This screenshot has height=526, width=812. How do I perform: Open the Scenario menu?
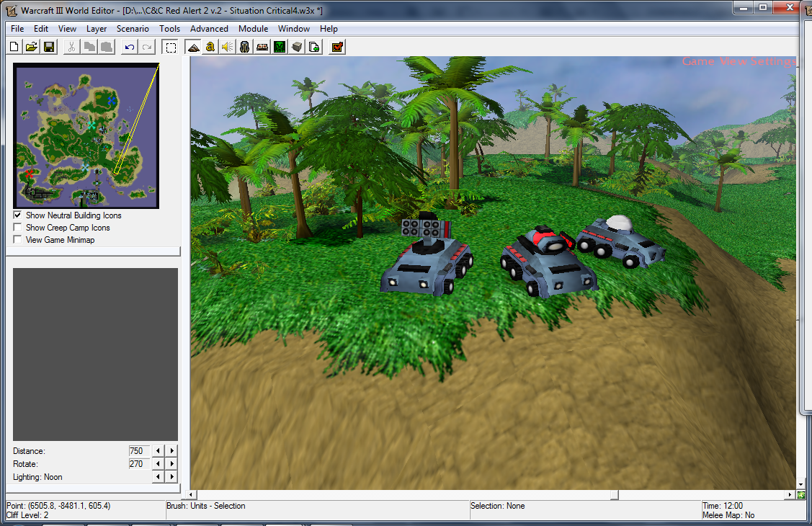click(133, 29)
